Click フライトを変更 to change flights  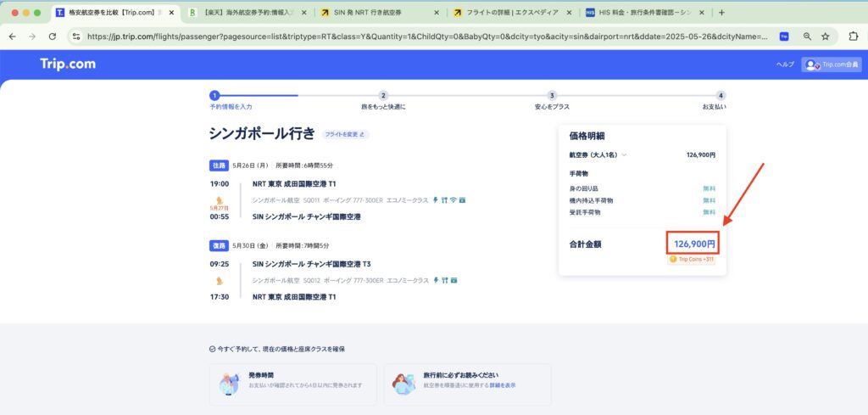click(345, 134)
